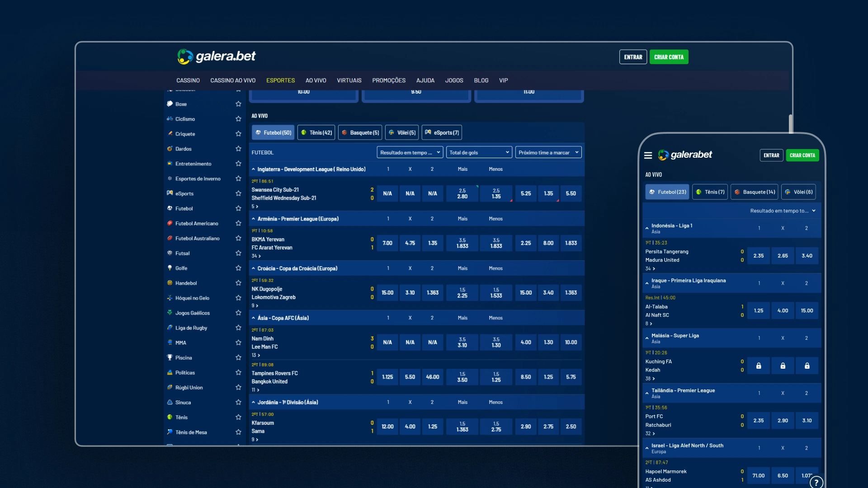Click the galera.bet logo
This screenshot has height=488, width=868.
[217, 56]
